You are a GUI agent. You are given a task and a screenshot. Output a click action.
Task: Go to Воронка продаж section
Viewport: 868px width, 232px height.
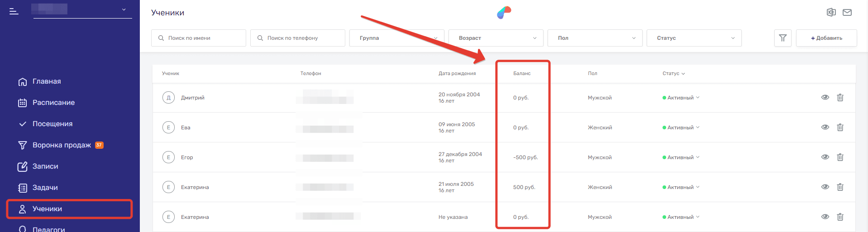coord(62,145)
